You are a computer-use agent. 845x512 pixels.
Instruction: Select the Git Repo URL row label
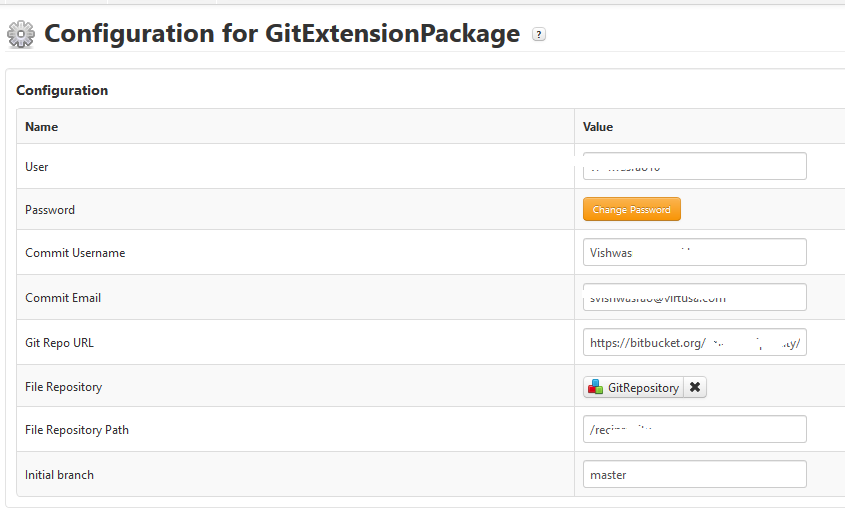[x=59, y=342]
